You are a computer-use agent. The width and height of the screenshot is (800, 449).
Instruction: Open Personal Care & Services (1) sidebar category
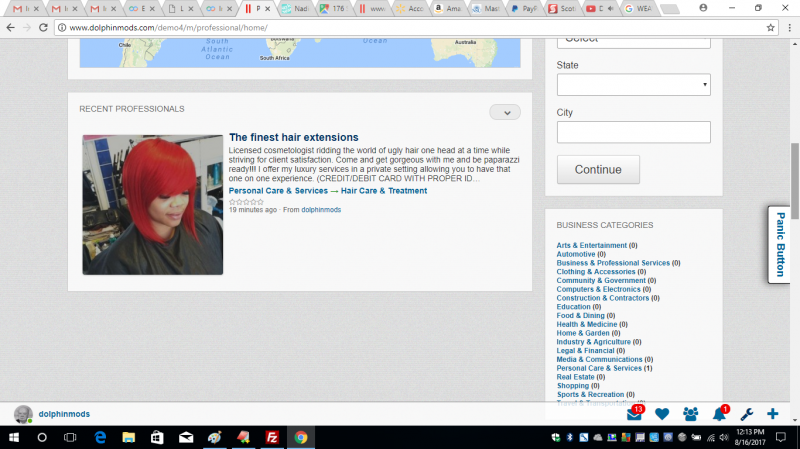point(599,368)
